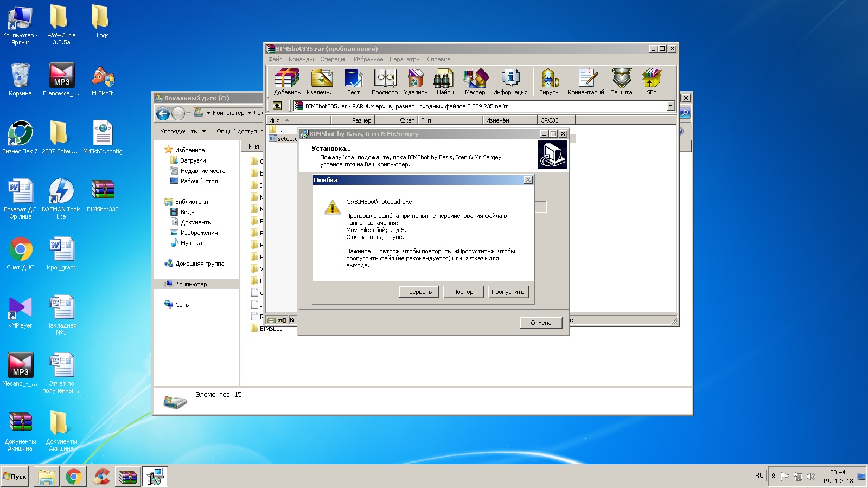Screen dimensions: 868x488
Task: Expand the WinRAR archive path dropdown
Action: 671,106
